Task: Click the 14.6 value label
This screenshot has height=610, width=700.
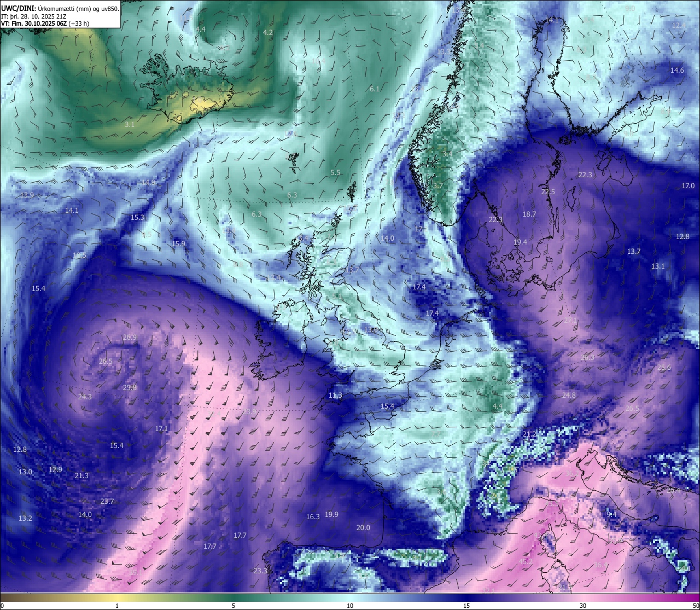Action: click(x=677, y=70)
